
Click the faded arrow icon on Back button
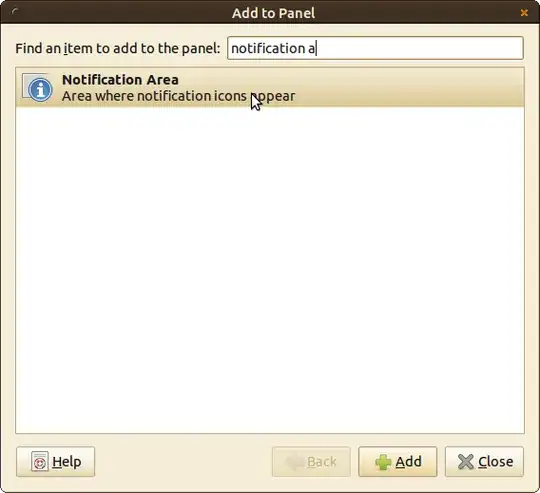point(294,462)
